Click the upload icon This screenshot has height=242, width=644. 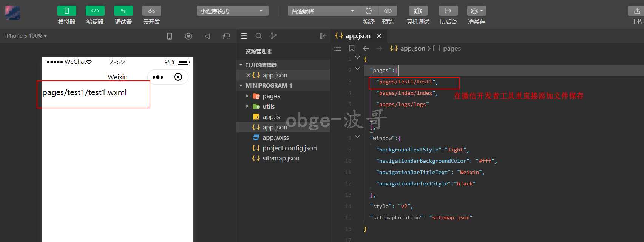click(637, 11)
